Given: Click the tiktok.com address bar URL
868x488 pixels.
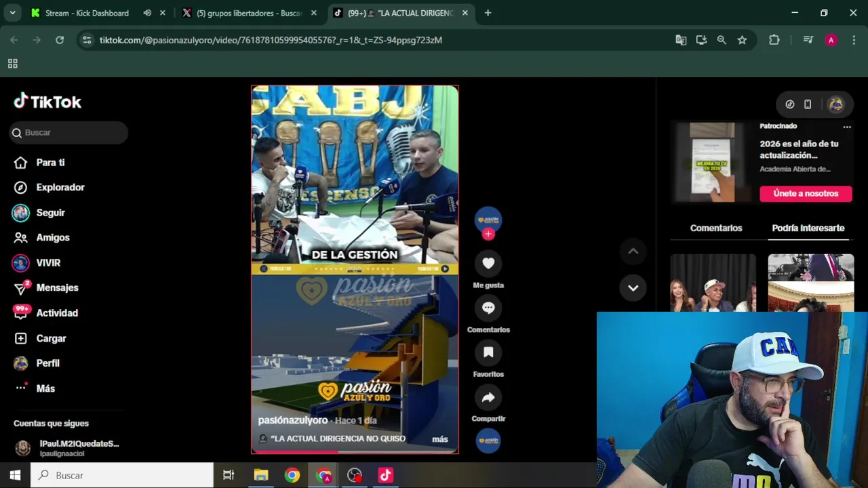Looking at the screenshot, I should (271, 40).
